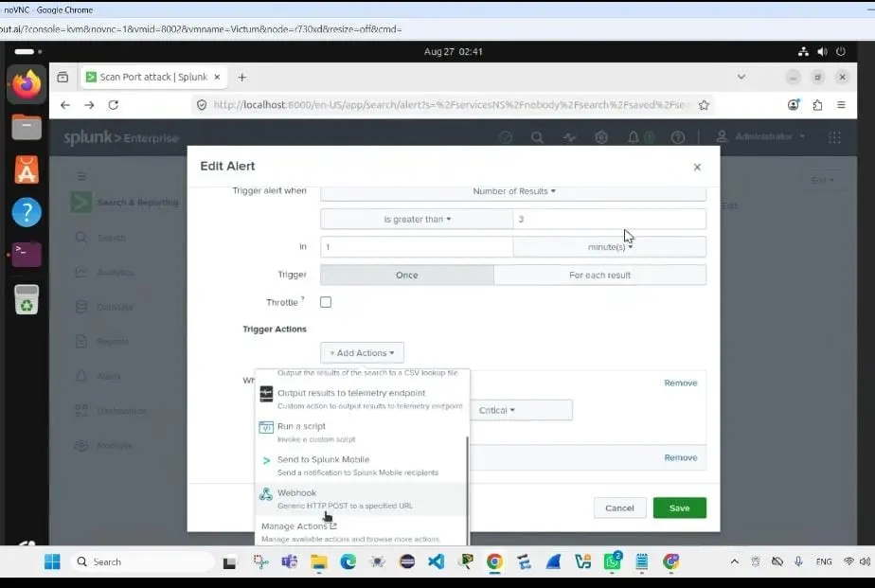Viewport: 875px width, 588px height.
Task: Focus the time window field showing 1
Action: (x=417, y=246)
